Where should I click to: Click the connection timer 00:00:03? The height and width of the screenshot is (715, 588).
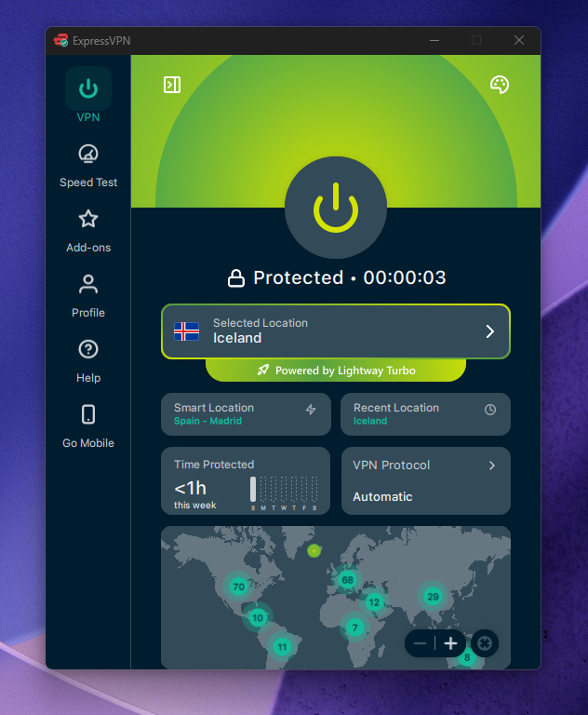click(405, 277)
